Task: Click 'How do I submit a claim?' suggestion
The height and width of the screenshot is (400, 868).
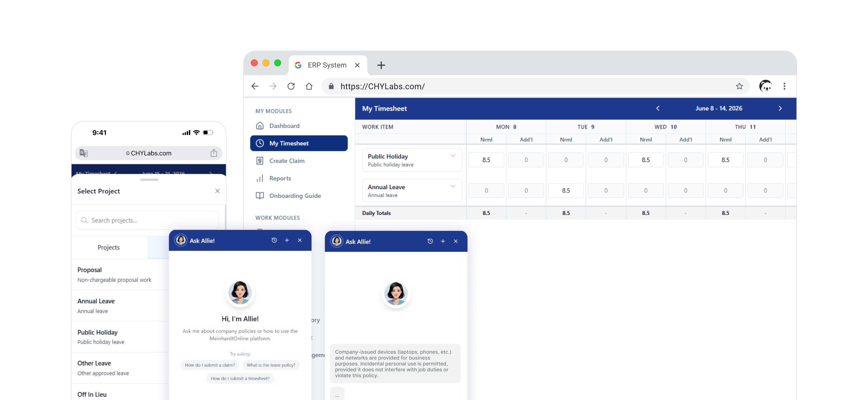Action: [x=210, y=365]
